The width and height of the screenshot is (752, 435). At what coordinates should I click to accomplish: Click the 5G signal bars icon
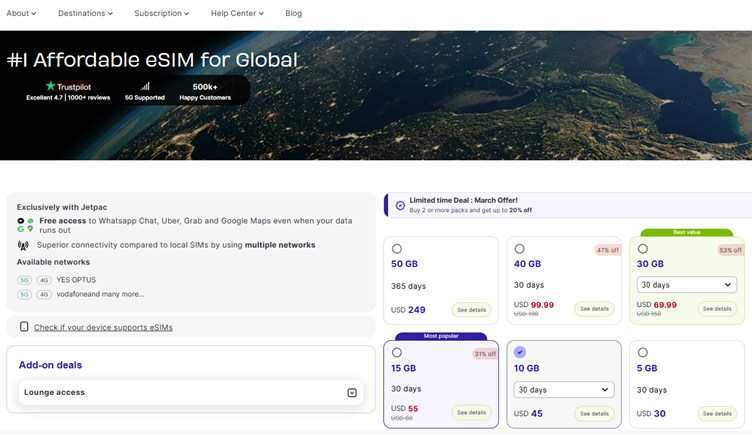point(145,86)
